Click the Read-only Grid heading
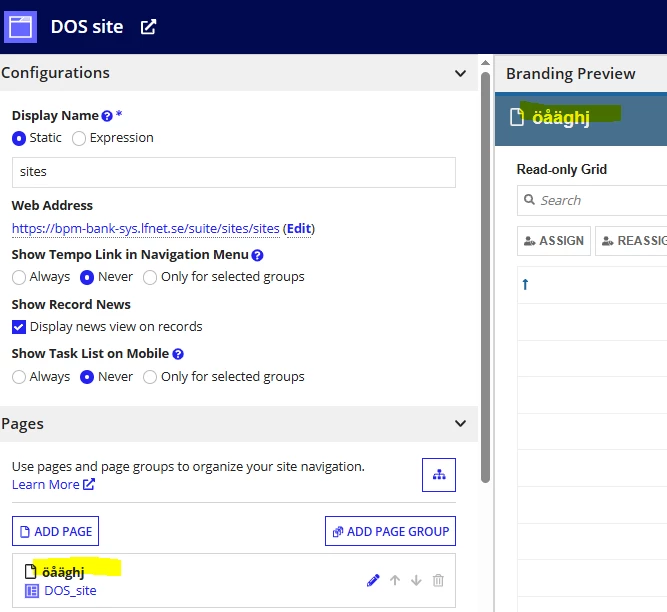Viewport: 667px width, 612px height. pyautogui.click(x=562, y=169)
